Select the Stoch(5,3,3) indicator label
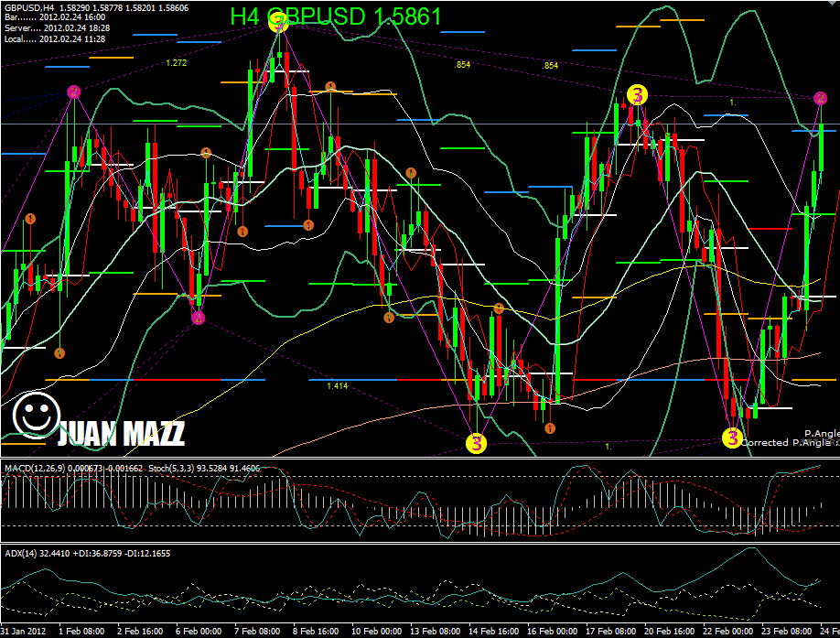Viewport: 840px width, 638px height. coord(218,468)
